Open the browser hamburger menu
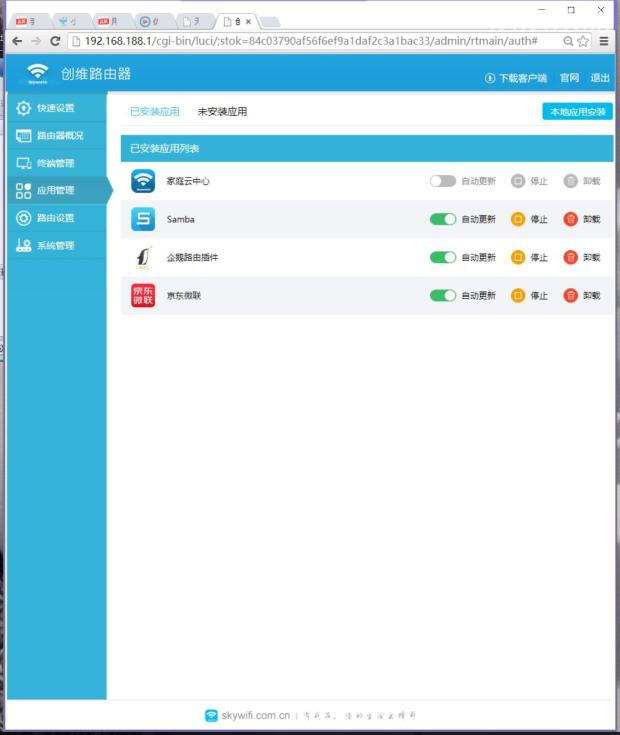This screenshot has height=735, width=620. 604,41
